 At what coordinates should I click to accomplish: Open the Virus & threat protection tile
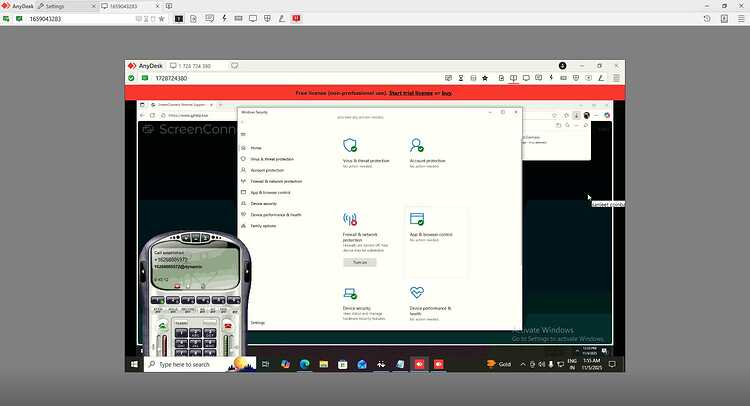pyautogui.click(x=366, y=153)
